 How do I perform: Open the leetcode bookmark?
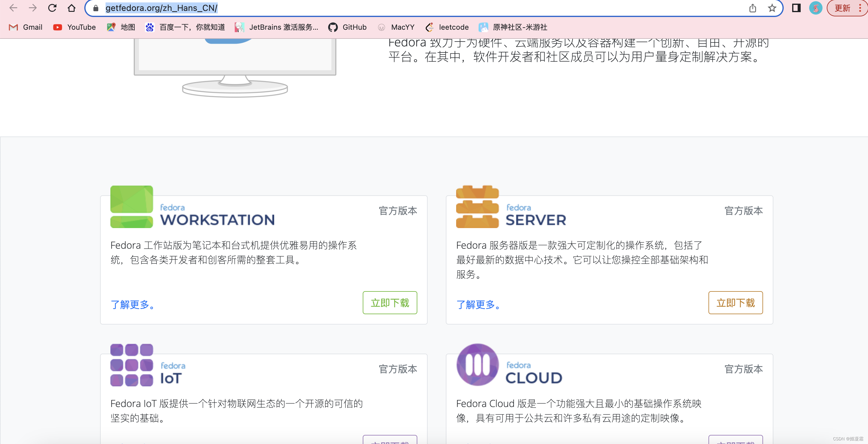click(x=447, y=27)
